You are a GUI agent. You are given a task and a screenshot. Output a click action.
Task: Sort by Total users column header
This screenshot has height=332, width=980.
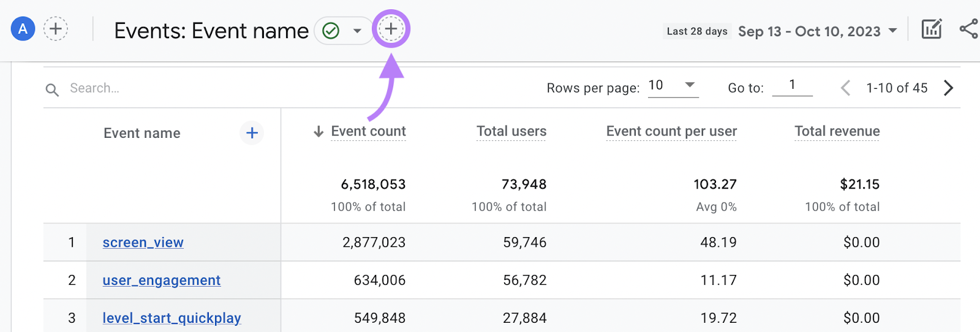[x=511, y=131]
